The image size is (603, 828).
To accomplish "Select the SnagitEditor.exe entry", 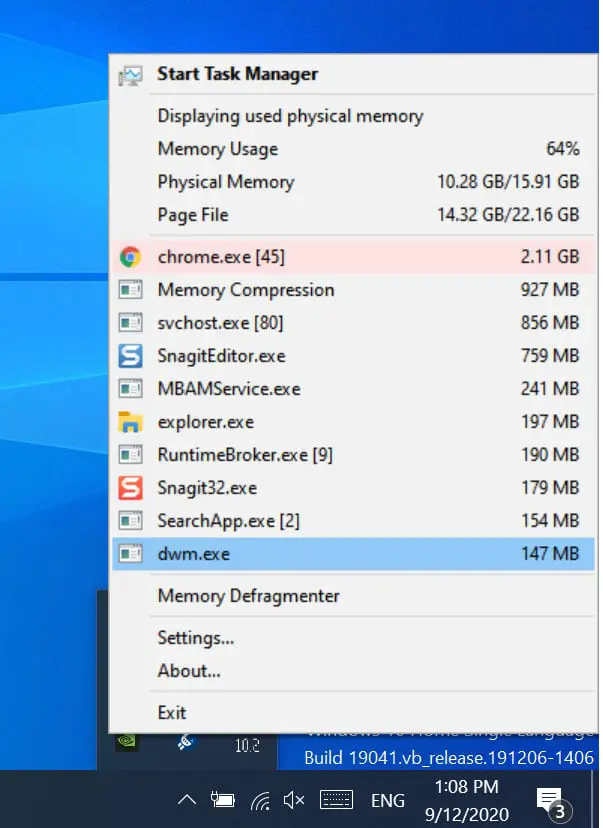I will click(x=353, y=356).
